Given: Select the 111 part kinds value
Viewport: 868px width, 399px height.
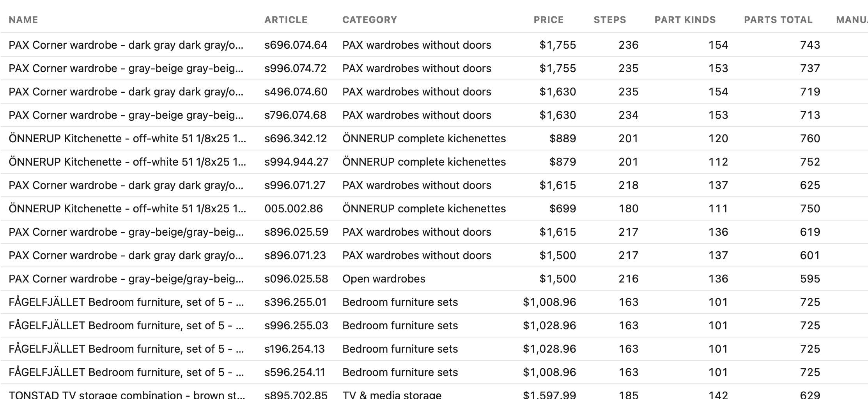Looking at the screenshot, I should click(x=718, y=209).
